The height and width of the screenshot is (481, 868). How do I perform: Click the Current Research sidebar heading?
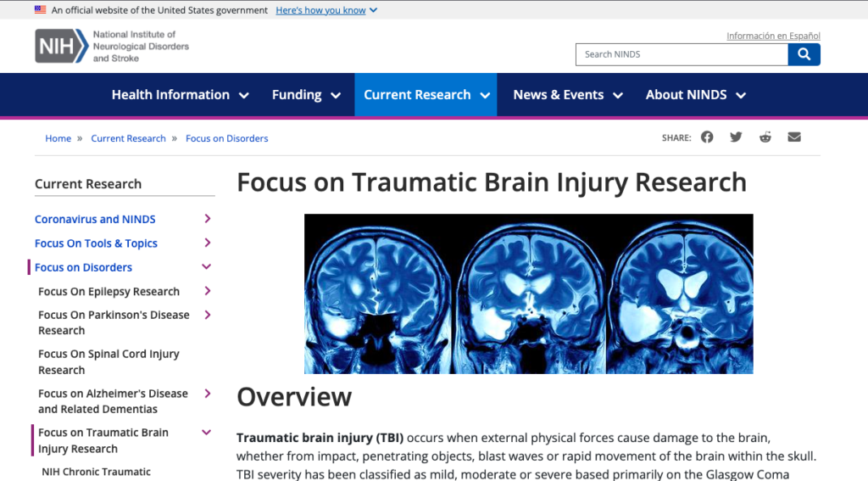click(88, 184)
